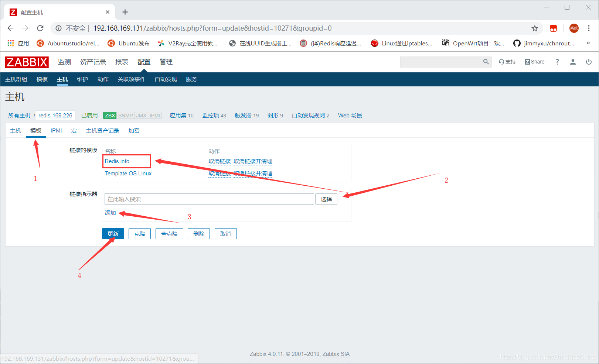The height and width of the screenshot is (364, 599).
Task: Go to 模板 in blue submenu bar
Action: [x=42, y=79]
